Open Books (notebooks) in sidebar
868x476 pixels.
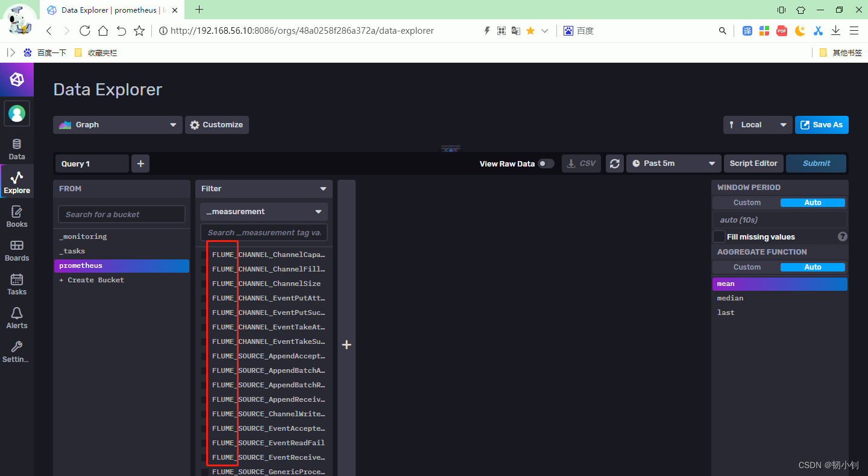17,217
